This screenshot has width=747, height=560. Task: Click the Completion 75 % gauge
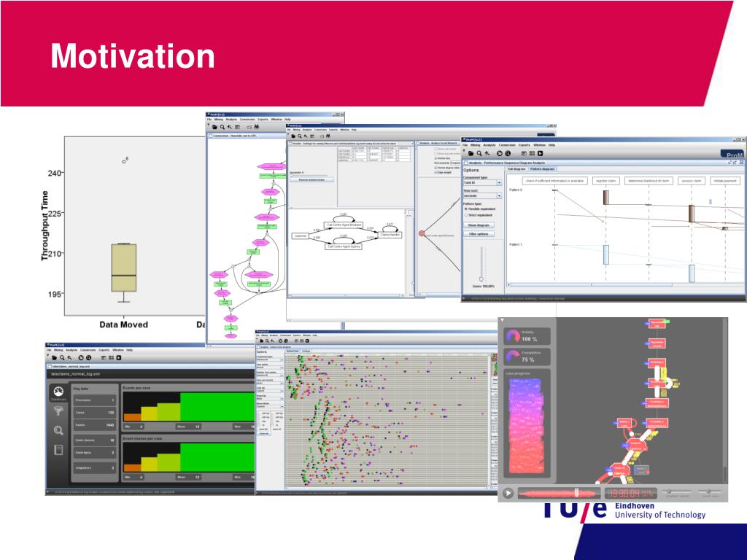tap(527, 356)
